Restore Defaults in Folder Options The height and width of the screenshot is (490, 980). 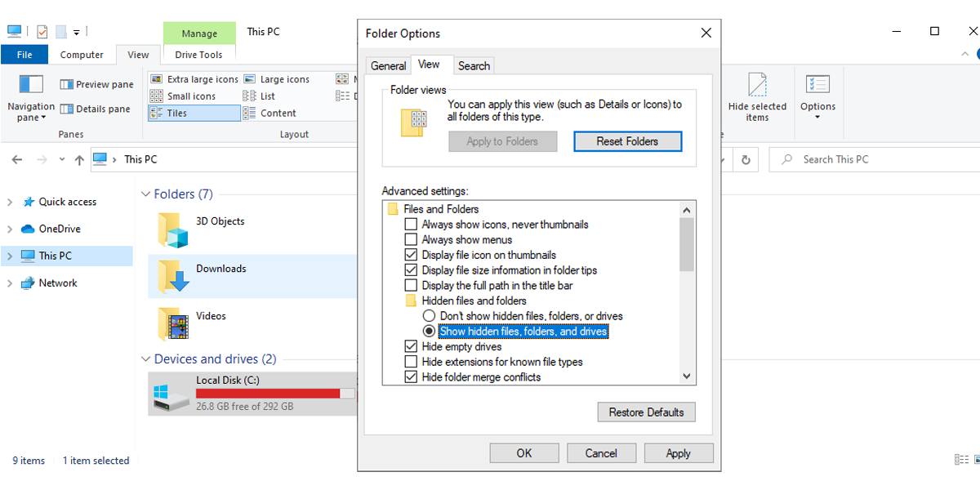[x=646, y=412]
